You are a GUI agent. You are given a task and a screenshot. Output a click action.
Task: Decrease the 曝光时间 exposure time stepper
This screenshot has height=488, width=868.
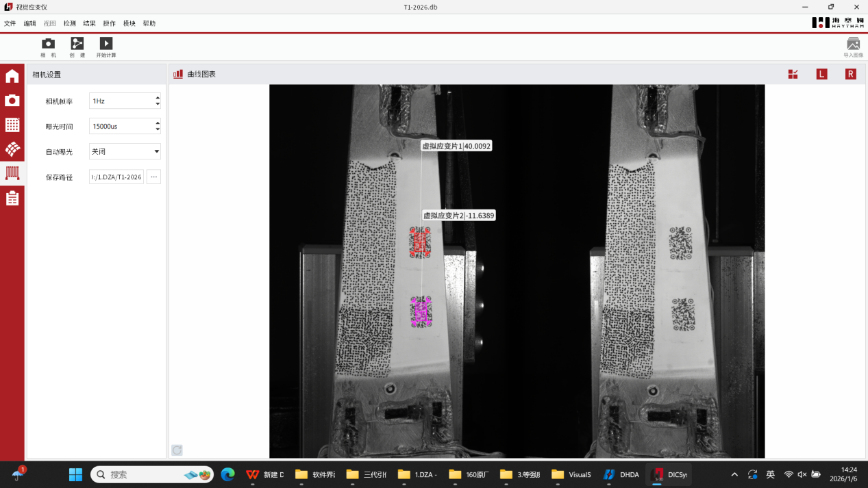point(158,129)
